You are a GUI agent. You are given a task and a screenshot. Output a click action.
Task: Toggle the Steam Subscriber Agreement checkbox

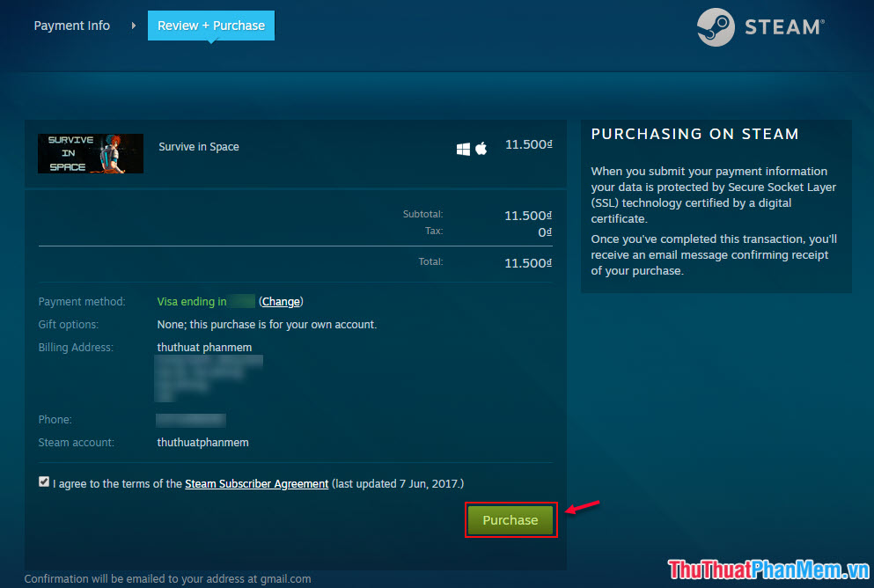coord(44,482)
